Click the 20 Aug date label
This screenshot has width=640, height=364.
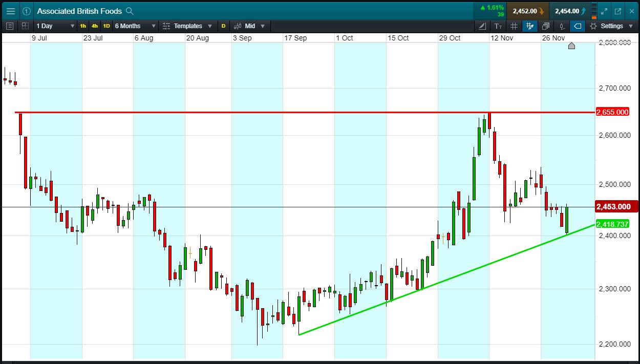click(x=198, y=38)
